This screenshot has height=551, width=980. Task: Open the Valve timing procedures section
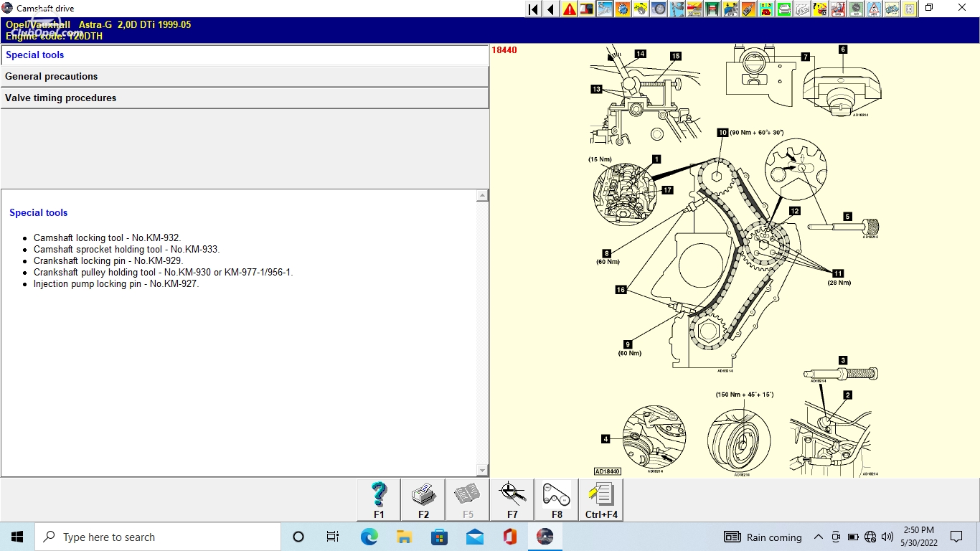[x=245, y=98]
